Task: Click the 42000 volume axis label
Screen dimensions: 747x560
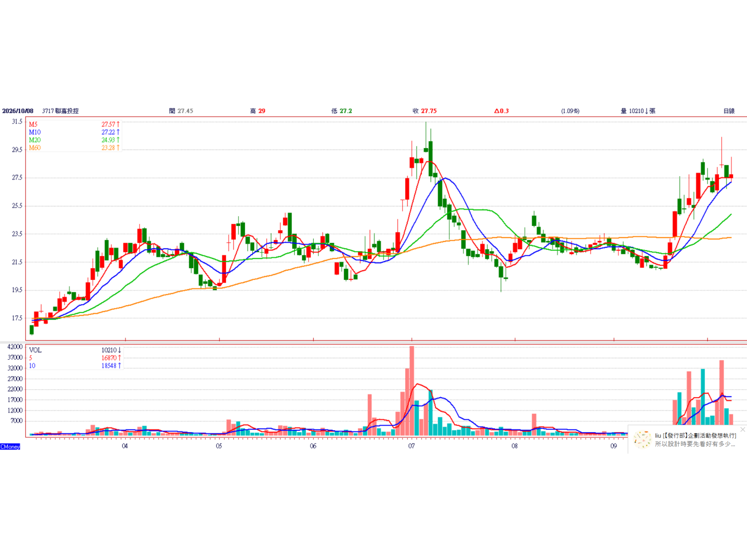Action: (x=15, y=347)
